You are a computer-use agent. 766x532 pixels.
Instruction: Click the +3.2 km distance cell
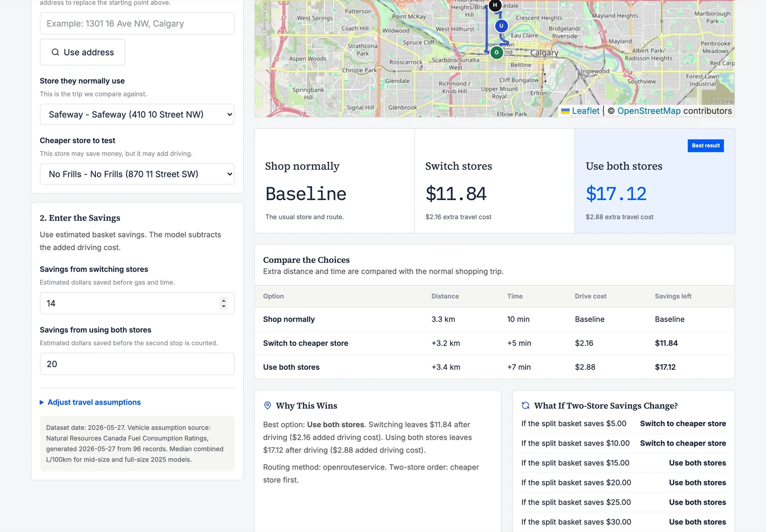coord(446,343)
